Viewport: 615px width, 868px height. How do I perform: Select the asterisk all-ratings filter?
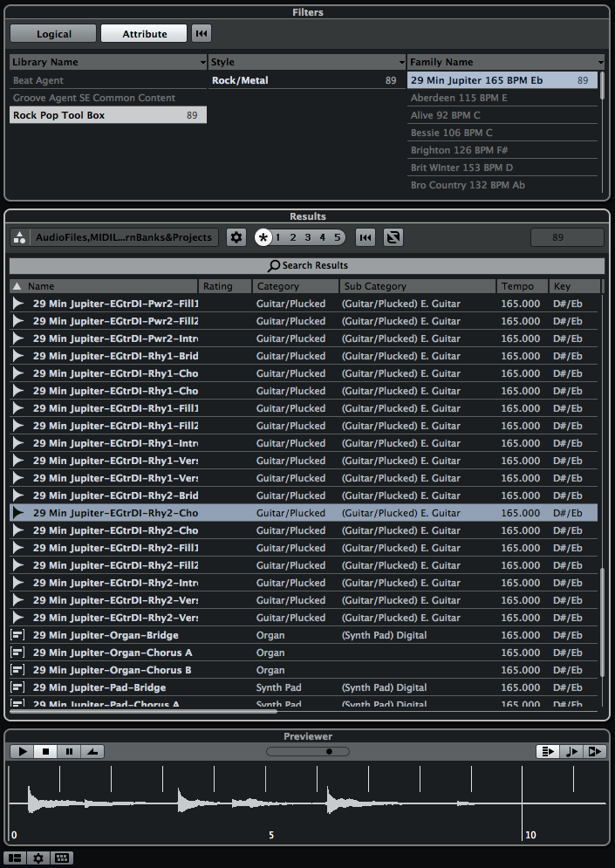click(263, 237)
